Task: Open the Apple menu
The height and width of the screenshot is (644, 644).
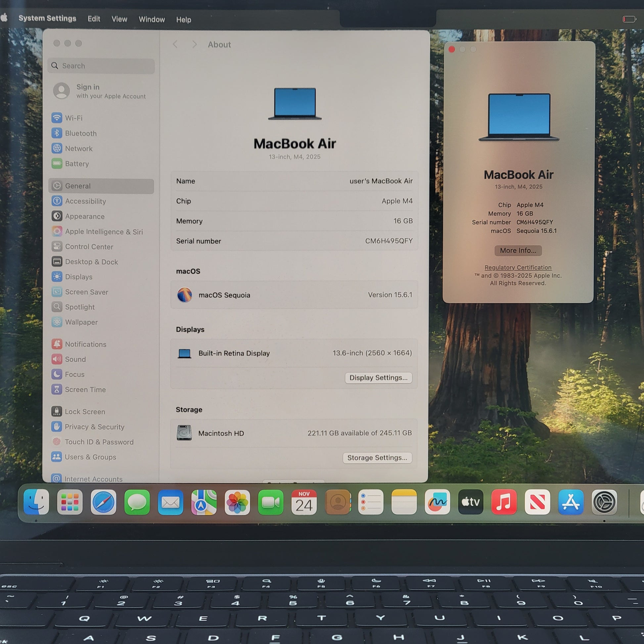Action: [4, 17]
